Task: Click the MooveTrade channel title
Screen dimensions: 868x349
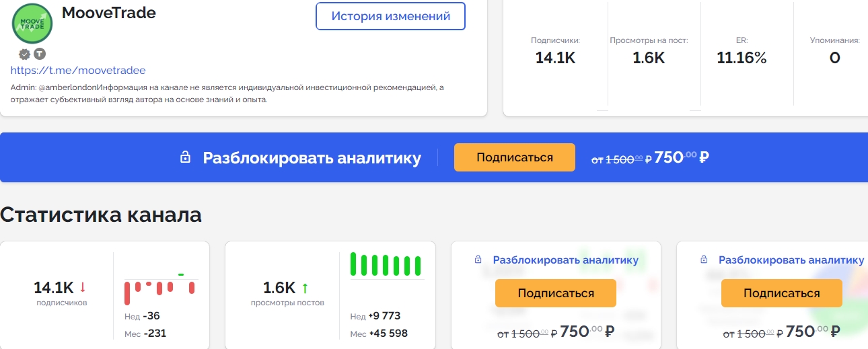Action: 109,13
